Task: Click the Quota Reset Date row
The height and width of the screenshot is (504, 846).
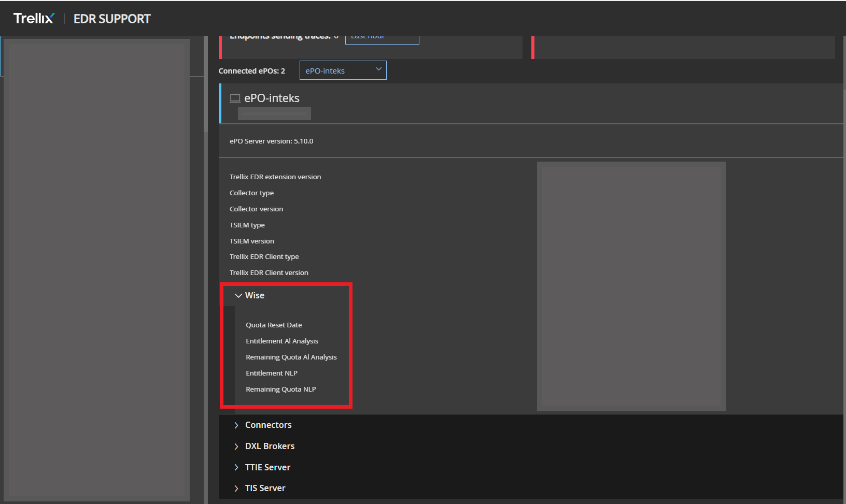Action: click(274, 325)
